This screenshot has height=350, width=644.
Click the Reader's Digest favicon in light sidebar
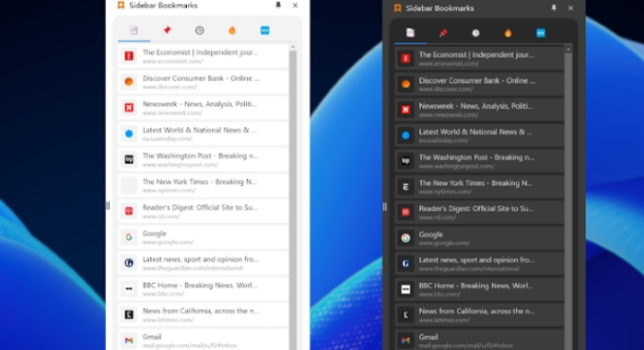pos(129,211)
